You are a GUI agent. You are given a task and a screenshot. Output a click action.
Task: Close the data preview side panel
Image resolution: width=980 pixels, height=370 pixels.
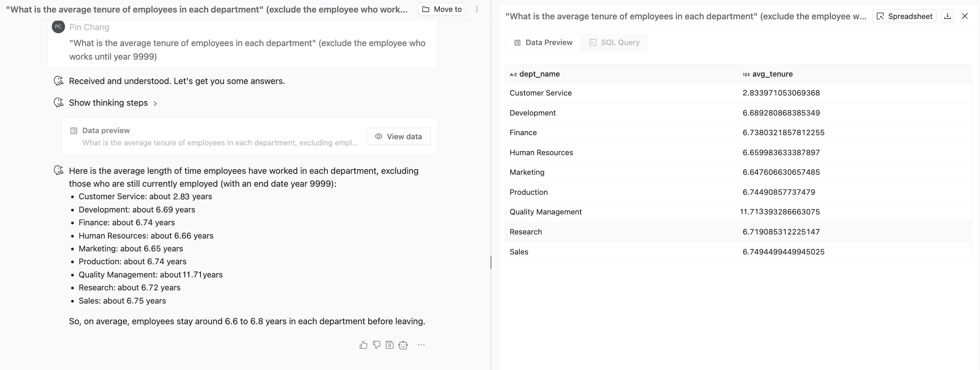pyautogui.click(x=965, y=16)
